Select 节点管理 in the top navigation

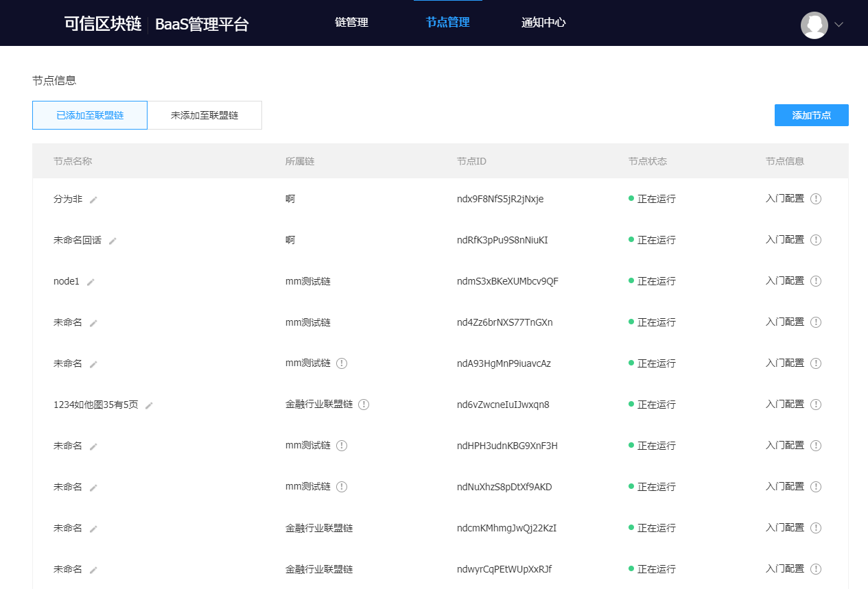point(447,23)
